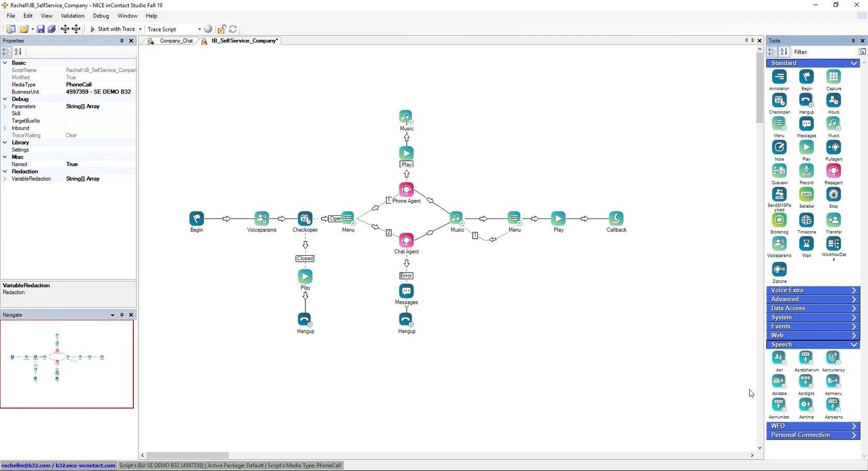Open the Trace Script dropdown
Viewport: 868px width, 471px height.
198,29
